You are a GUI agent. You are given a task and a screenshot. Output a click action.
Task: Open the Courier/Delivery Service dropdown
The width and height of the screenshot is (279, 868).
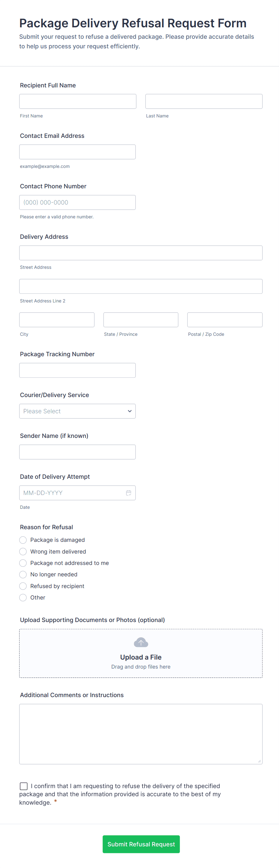click(x=77, y=411)
